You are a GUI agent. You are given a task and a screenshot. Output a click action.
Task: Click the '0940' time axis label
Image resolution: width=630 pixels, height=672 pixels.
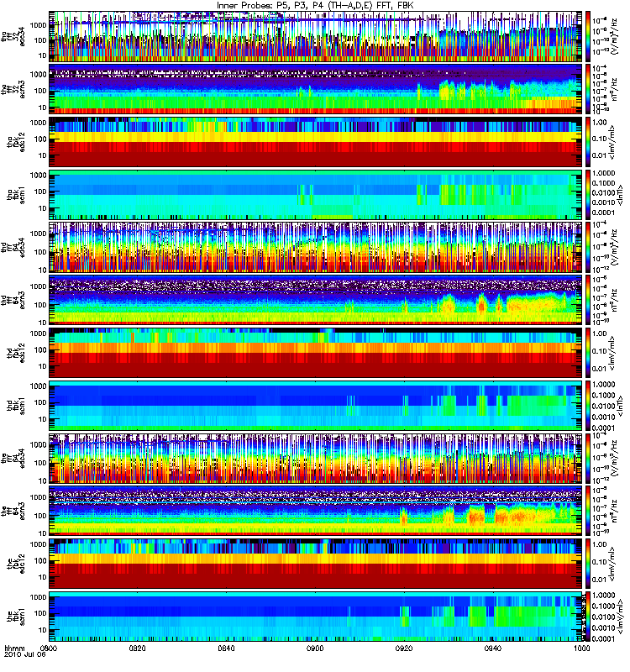pos(493,648)
